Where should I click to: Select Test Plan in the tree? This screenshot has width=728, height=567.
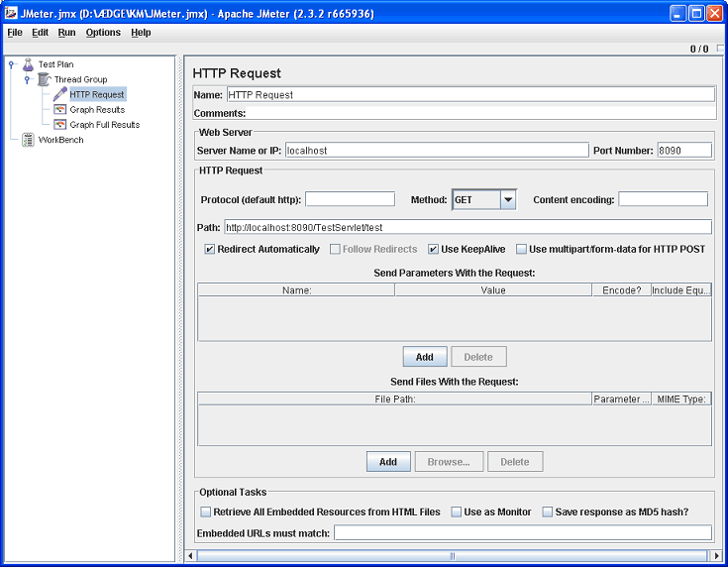click(55, 64)
